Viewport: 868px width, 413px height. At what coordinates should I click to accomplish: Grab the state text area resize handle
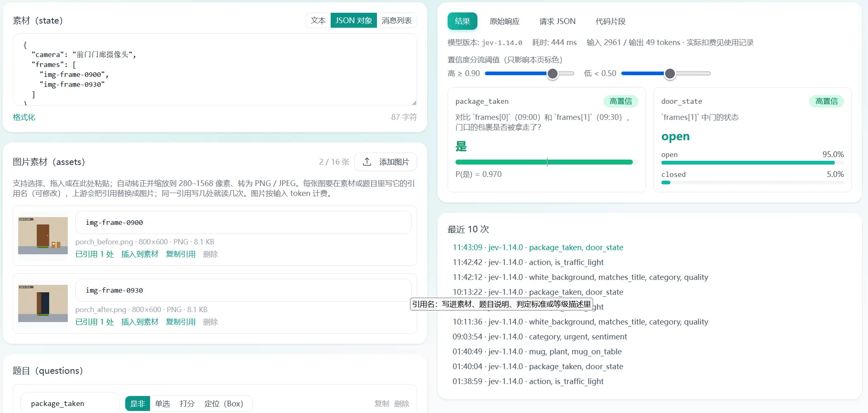414,103
